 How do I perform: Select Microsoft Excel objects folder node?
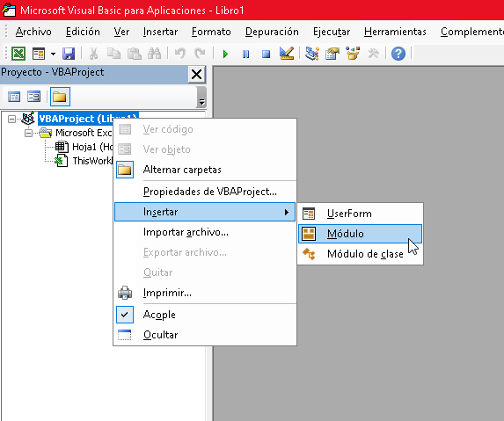[x=84, y=133]
